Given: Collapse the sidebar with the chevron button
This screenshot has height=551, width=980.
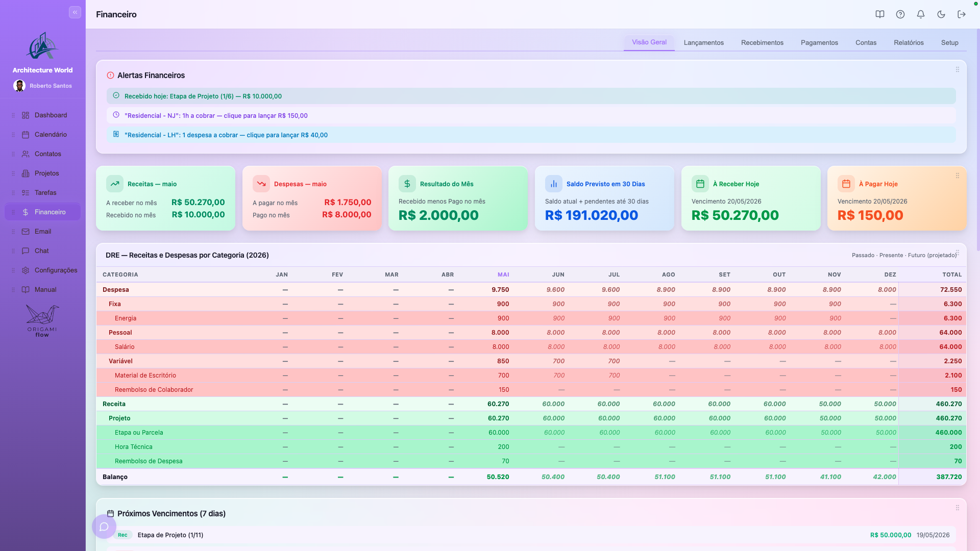Looking at the screenshot, I should [75, 12].
